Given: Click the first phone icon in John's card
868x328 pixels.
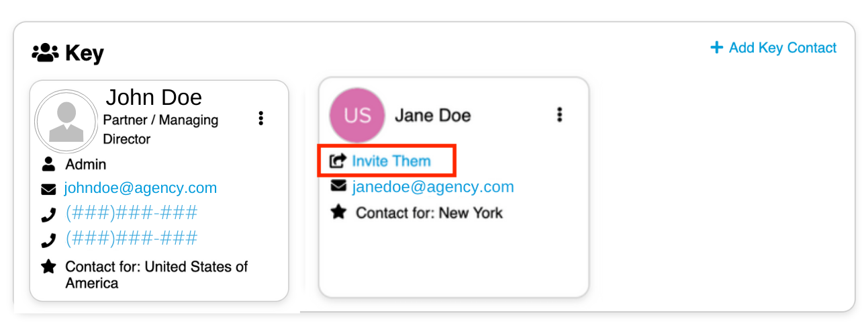Looking at the screenshot, I should 48,215.
